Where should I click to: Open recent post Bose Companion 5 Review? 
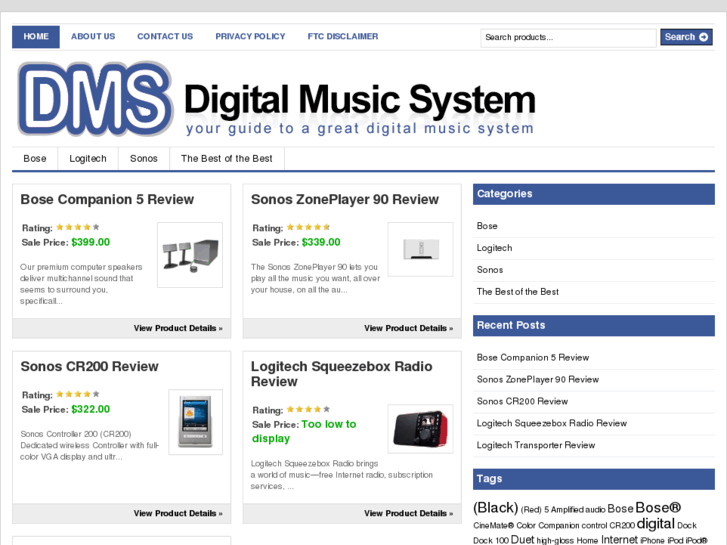point(533,358)
